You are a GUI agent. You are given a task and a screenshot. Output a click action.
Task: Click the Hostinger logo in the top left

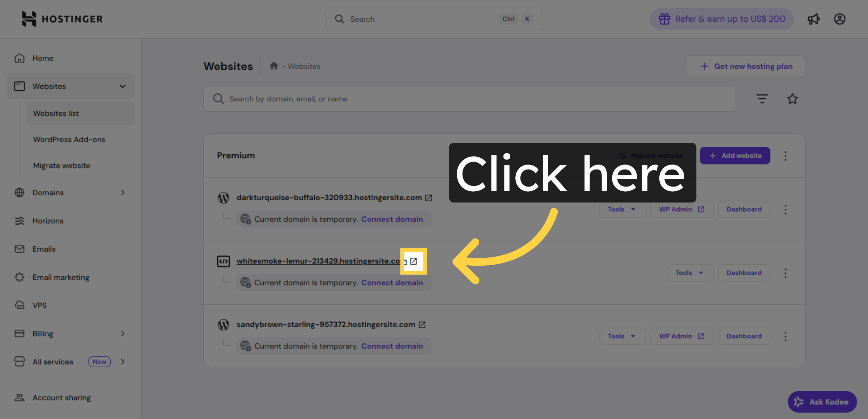click(x=61, y=19)
